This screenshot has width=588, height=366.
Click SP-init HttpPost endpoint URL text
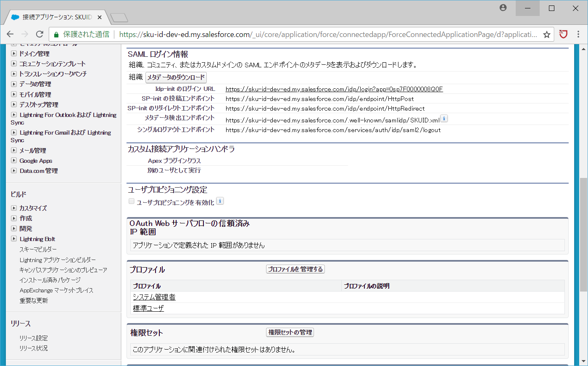tap(320, 99)
